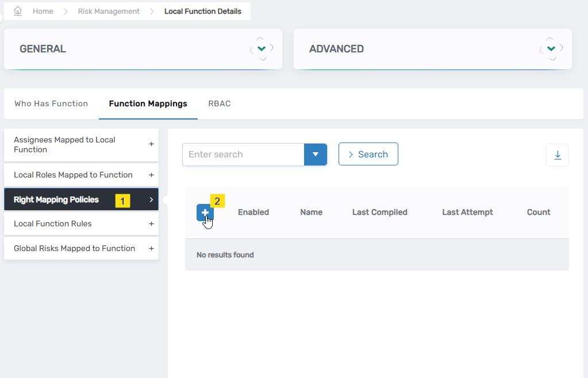The width and height of the screenshot is (588, 378).
Task: Navigate to Risk Management via breadcrumb
Action: pyautogui.click(x=109, y=11)
